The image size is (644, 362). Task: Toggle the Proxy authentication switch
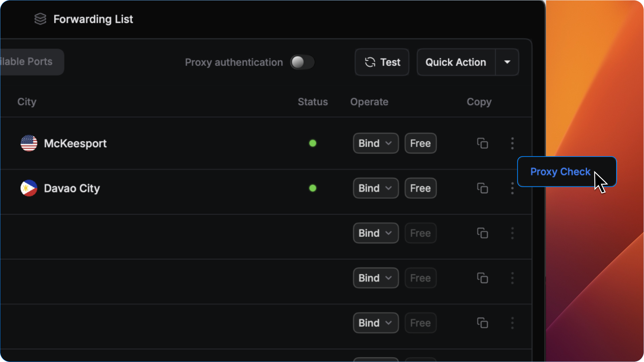(x=302, y=62)
